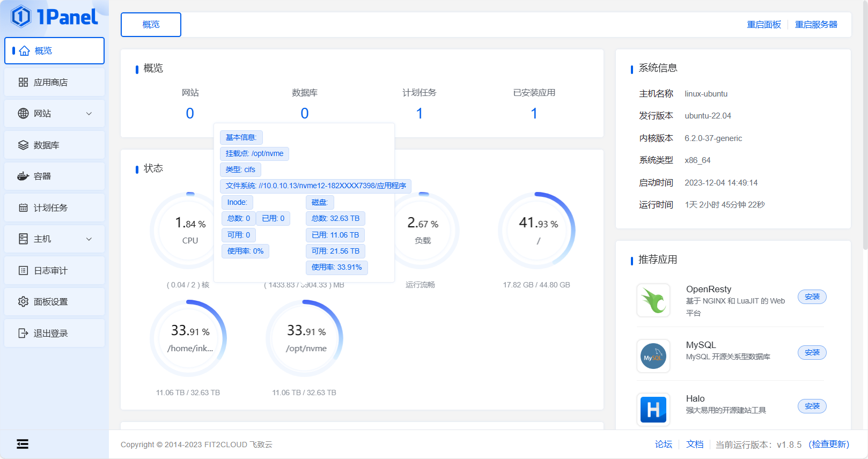Click the 检查更新 link
The width and height of the screenshot is (868, 459).
(829, 444)
